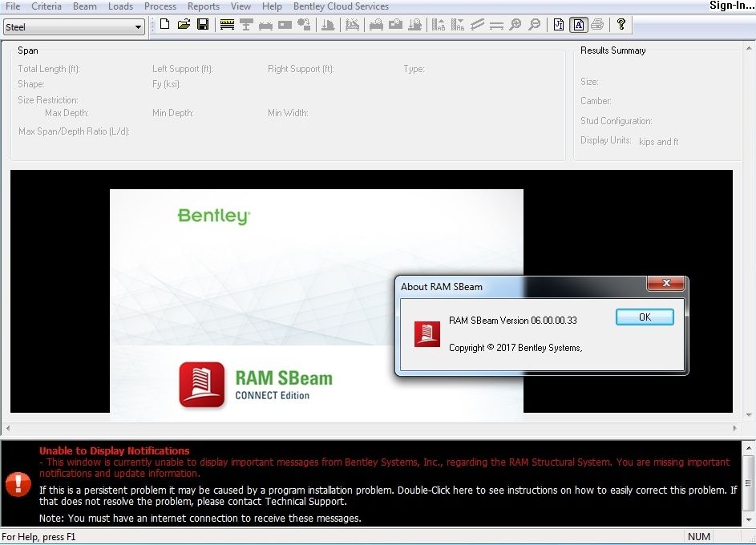The image size is (756, 545).
Task: Click the 'Total Length (ft):' label
Action: (49, 69)
